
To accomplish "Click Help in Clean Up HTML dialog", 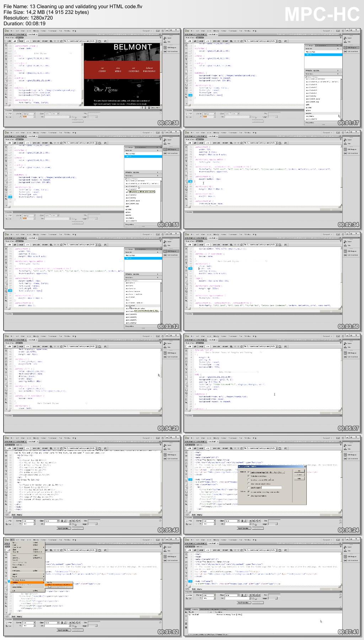I will coord(299,478).
